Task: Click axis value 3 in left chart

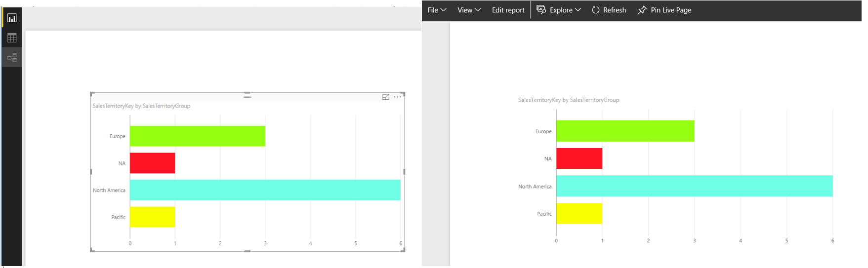Action: tap(265, 243)
